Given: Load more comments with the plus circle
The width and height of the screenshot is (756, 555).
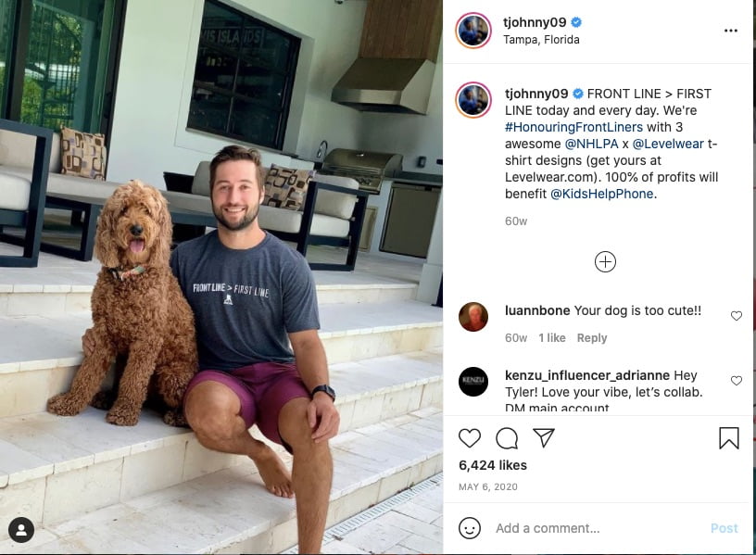Looking at the screenshot, I should pos(605,262).
